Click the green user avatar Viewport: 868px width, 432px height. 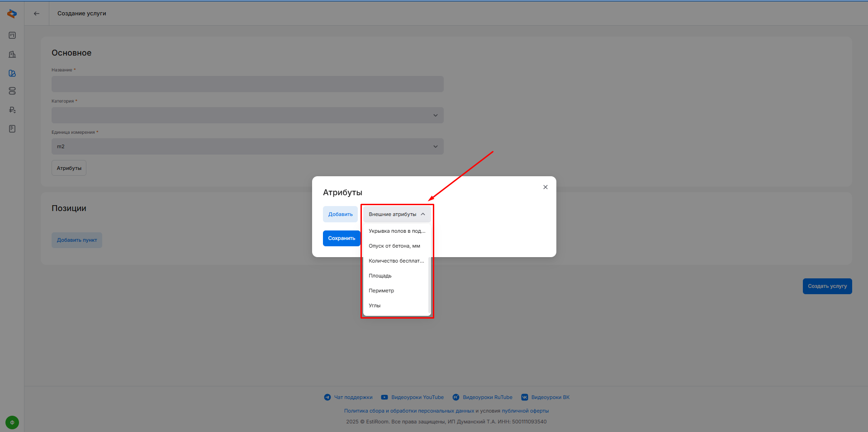(12, 423)
